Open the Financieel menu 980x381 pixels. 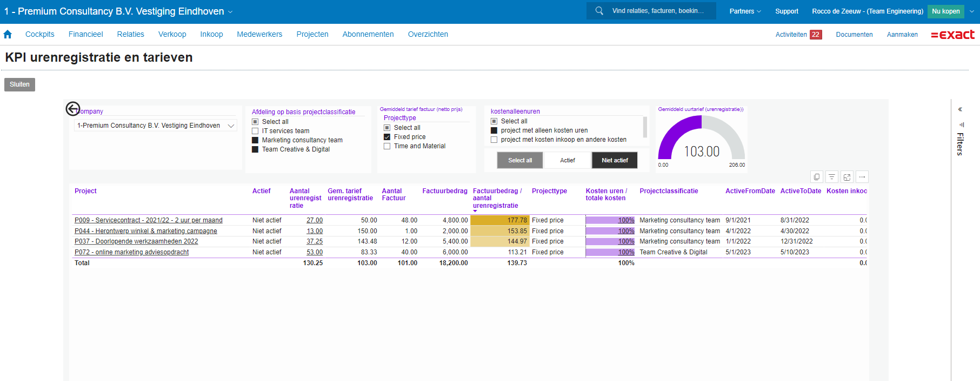[85, 34]
